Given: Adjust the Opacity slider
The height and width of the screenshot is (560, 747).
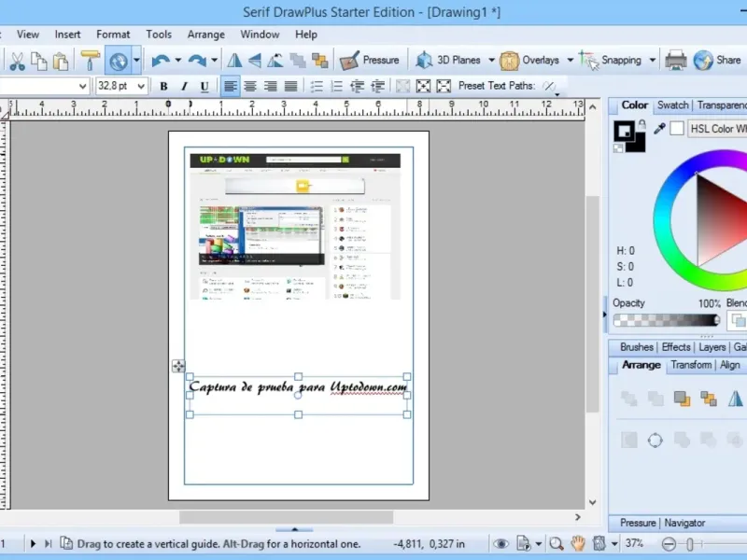Looking at the screenshot, I should coord(667,320).
